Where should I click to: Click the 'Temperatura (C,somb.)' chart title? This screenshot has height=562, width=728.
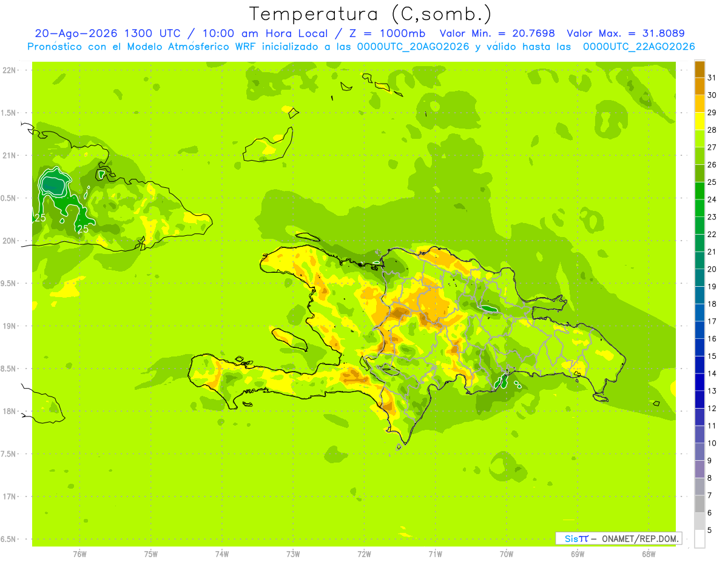pyautogui.click(x=370, y=14)
